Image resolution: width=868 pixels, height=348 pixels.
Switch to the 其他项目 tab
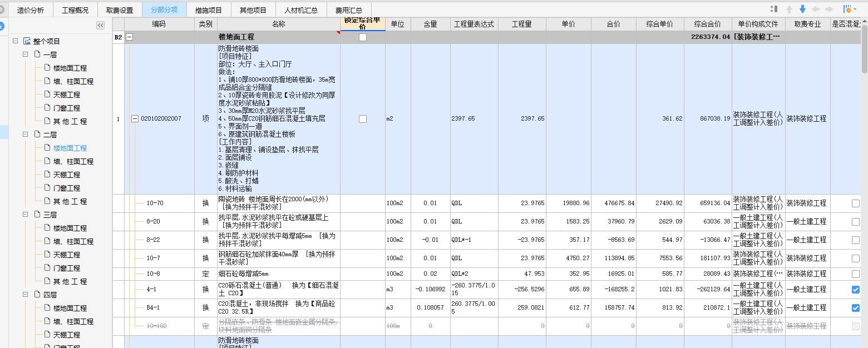point(253,10)
